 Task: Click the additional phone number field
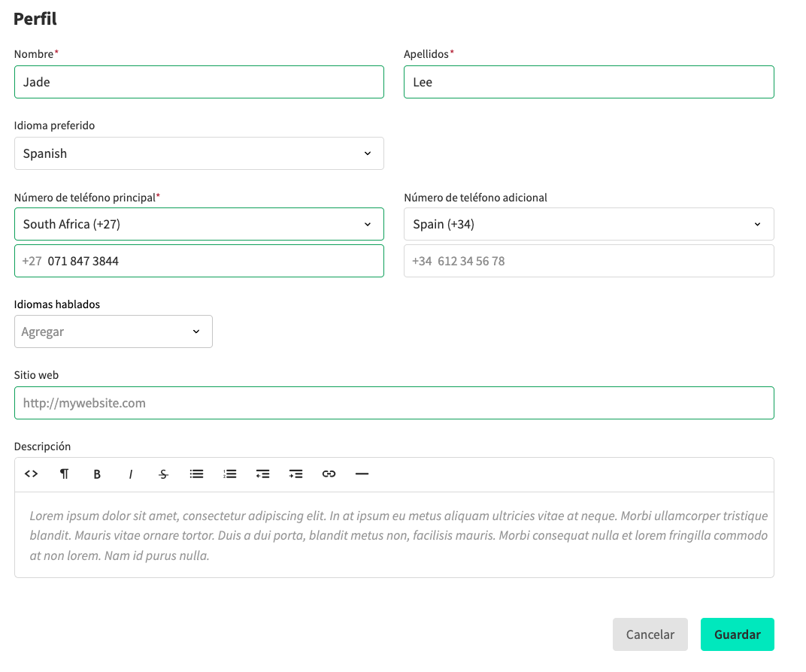pyautogui.click(x=589, y=261)
